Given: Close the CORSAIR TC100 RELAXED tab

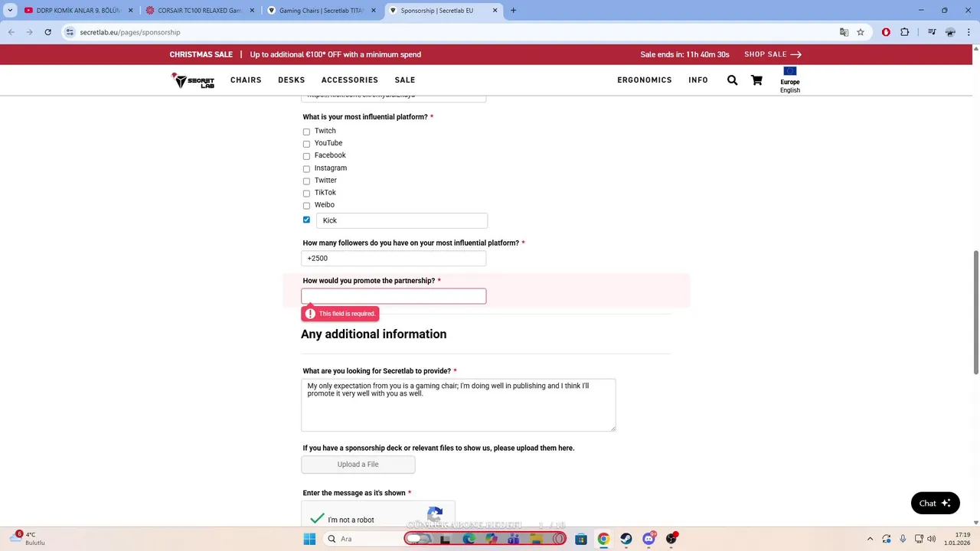Looking at the screenshot, I should click(252, 11).
